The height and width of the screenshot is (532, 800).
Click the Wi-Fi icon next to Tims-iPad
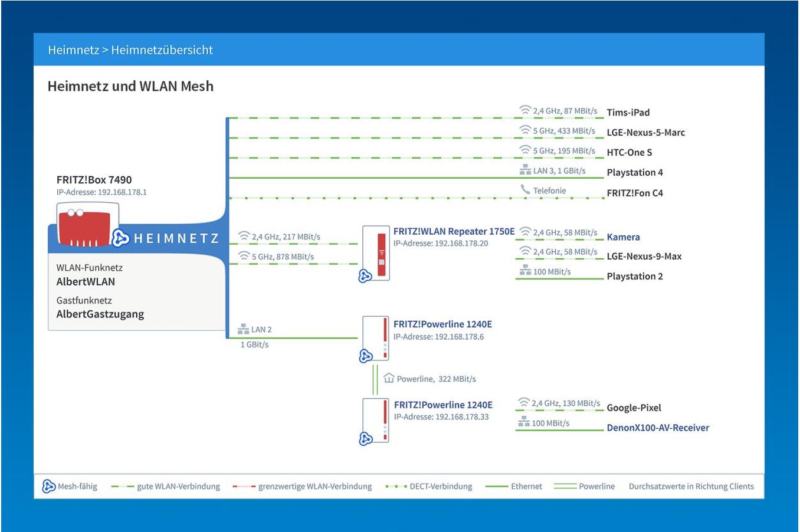(x=525, y=110)
